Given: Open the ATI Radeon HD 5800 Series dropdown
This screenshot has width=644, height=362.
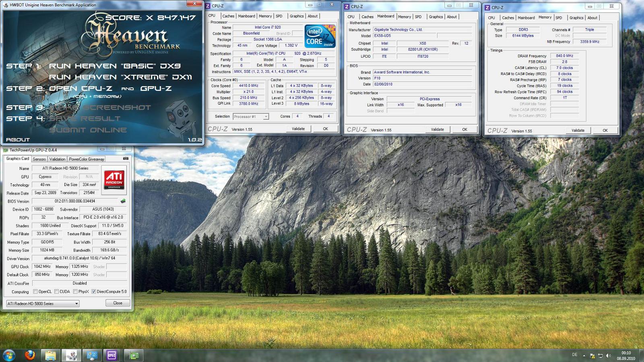Looking at the screenshot, I should [42, 304].
